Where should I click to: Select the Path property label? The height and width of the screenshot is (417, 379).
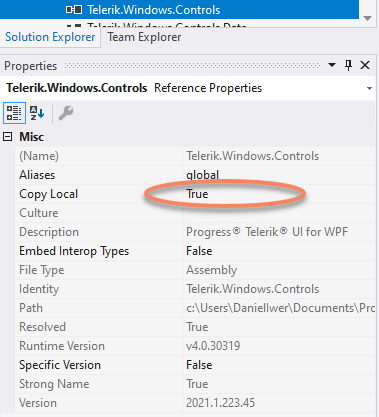[31, 308]
